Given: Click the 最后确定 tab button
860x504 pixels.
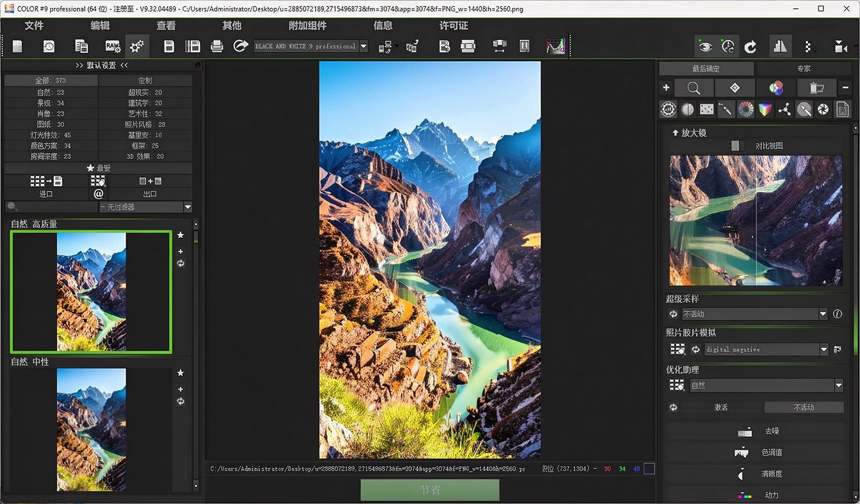Looking at the screenshot, I should 706,69.
